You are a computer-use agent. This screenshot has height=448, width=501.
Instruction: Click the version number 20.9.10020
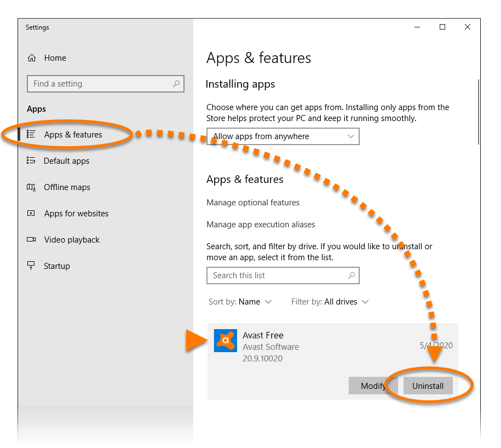(262, 358)
